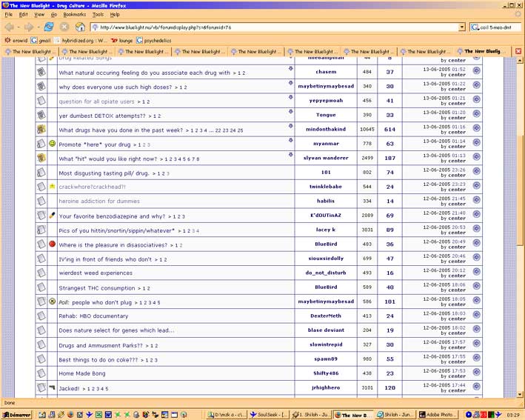Open thread wierdest weed experiences

click(x=96, y=273)
